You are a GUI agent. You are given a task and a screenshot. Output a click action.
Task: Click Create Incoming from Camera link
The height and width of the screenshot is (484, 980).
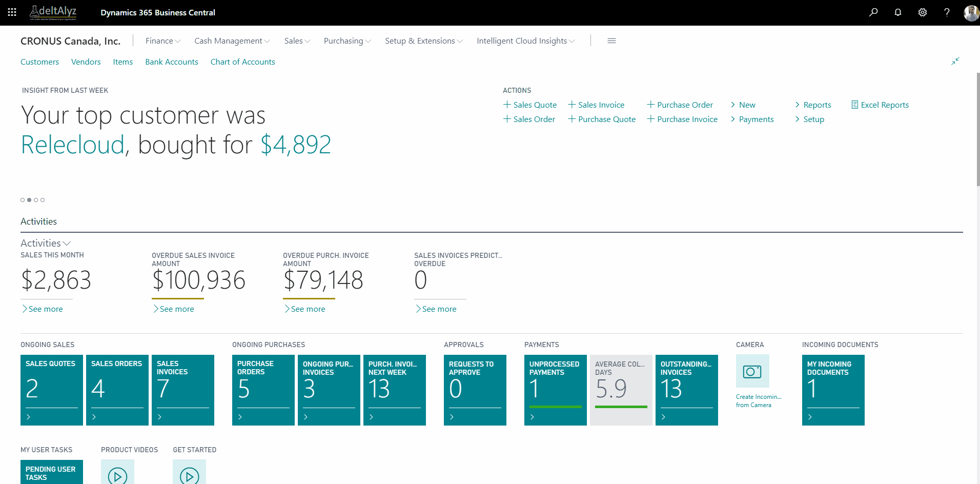(759, 401)
